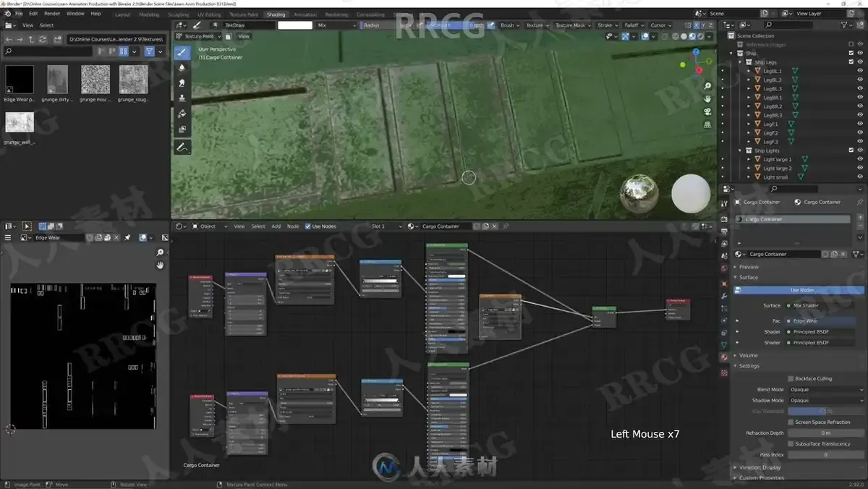The height and width of the screenshot is (489, 868).
Task: Select the Clone tool in viewport toolbar
Action: (182, 98)
